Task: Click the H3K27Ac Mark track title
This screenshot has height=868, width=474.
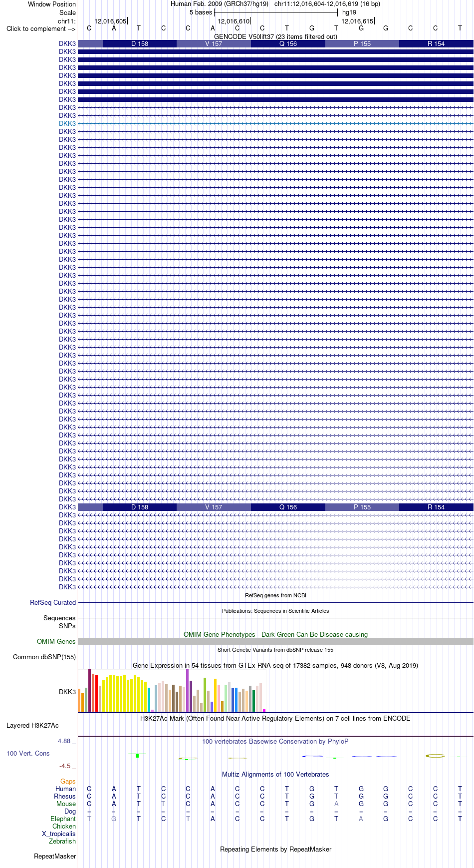Action: click(x=275, y=718)
